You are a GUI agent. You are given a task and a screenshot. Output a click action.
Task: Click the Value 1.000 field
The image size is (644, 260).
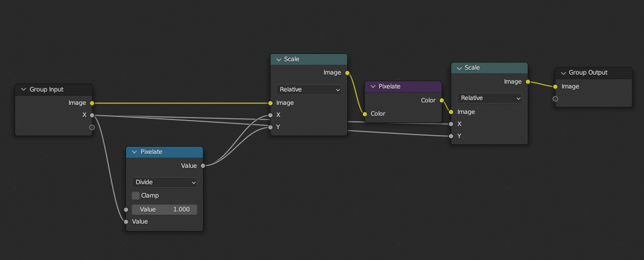click(164, 209)
